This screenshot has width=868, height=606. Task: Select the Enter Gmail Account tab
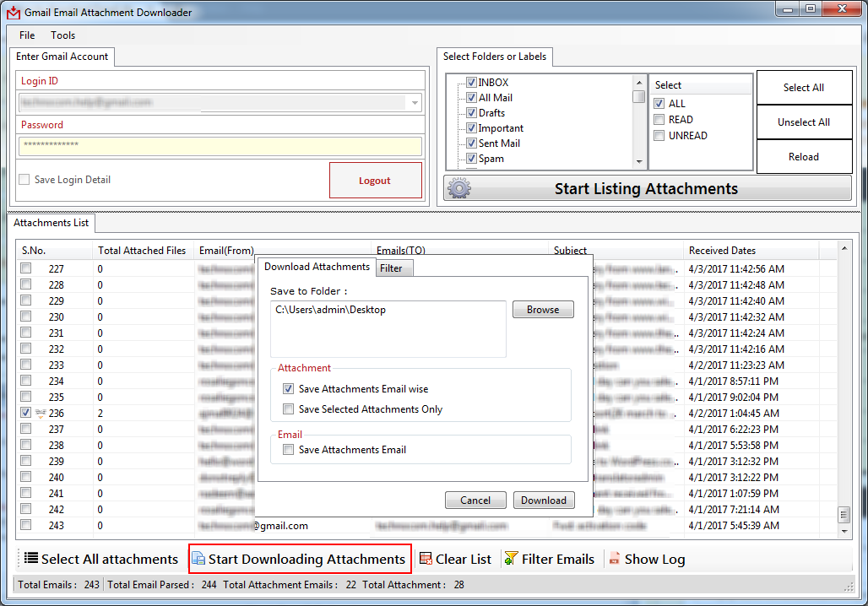coord(62,57)
